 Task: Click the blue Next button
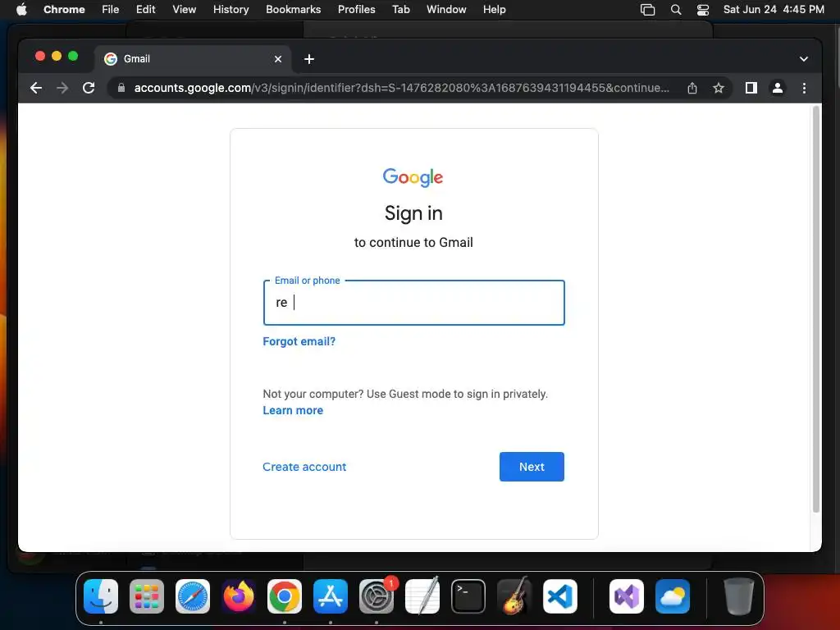click(532, 467)
